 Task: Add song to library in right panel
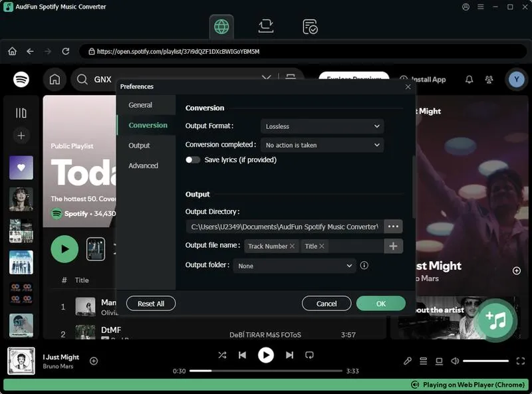(x=517, y=270)
